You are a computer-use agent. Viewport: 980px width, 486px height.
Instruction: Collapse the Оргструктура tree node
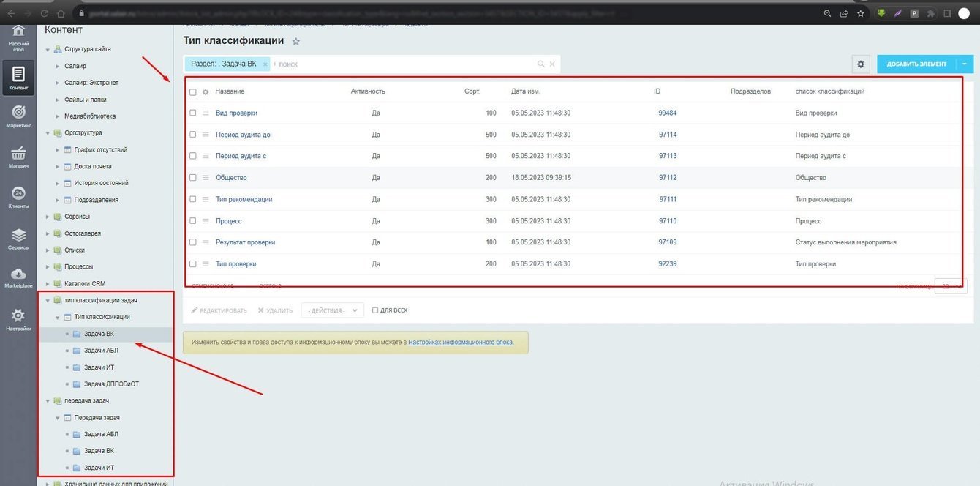(x=48, y=133)
